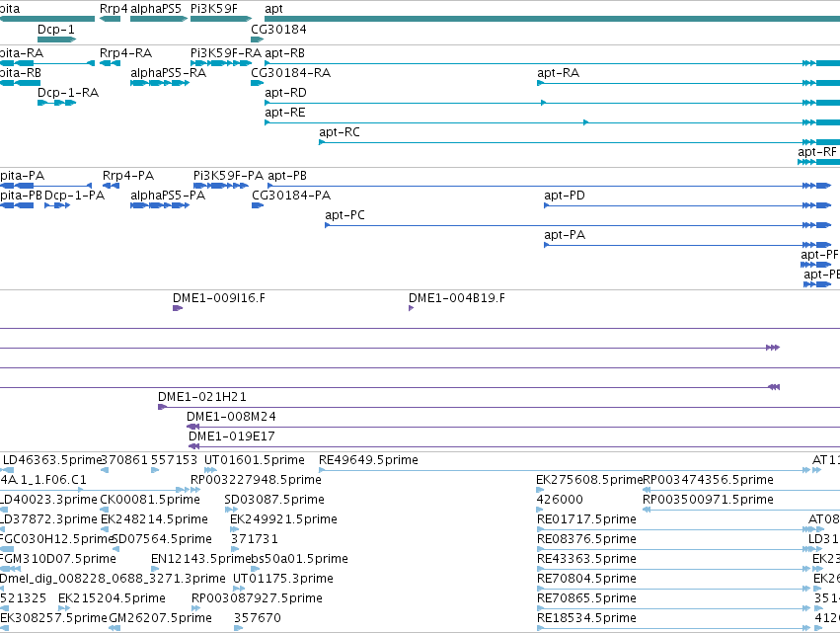The height and width of the screenshot is (633, 840).
Task: Click the Pi3K59F-RA transcript label
Action: tap(226, 53)
